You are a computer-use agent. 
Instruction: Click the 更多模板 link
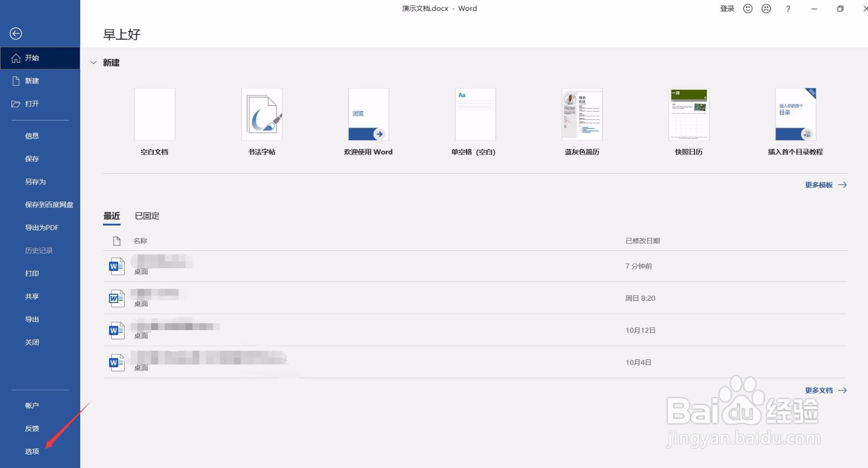pyautogui.click(x=819, y=185)
